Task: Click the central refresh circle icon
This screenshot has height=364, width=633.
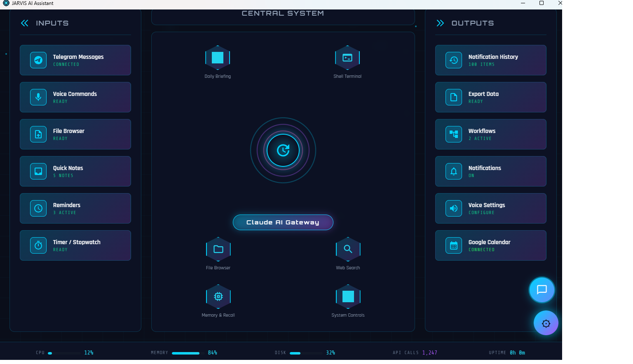Action: click(283, 150)
